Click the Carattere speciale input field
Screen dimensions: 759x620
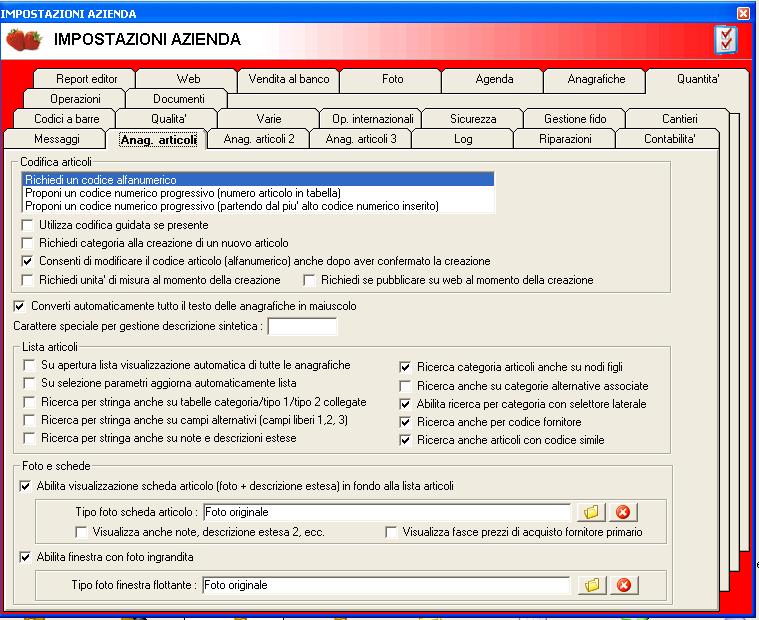302,326
